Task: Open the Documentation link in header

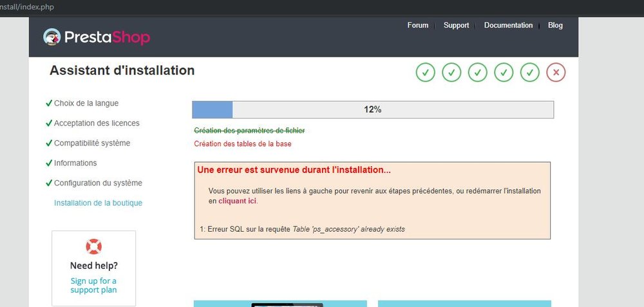Action: click(508, 26)
